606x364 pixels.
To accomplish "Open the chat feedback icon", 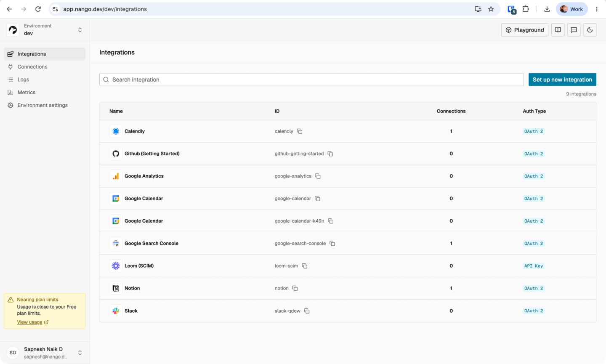I will pyautogui.click(x=574, y=30).
